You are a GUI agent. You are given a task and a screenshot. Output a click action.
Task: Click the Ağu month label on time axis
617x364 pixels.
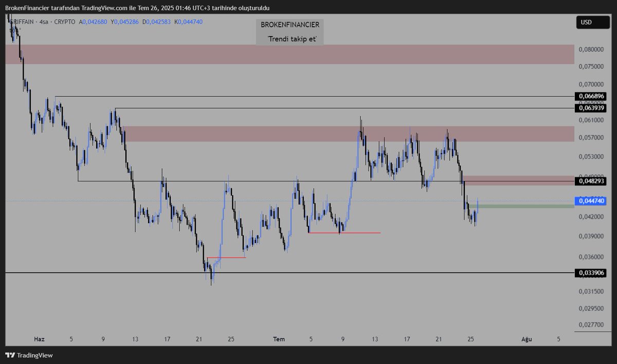526,339
